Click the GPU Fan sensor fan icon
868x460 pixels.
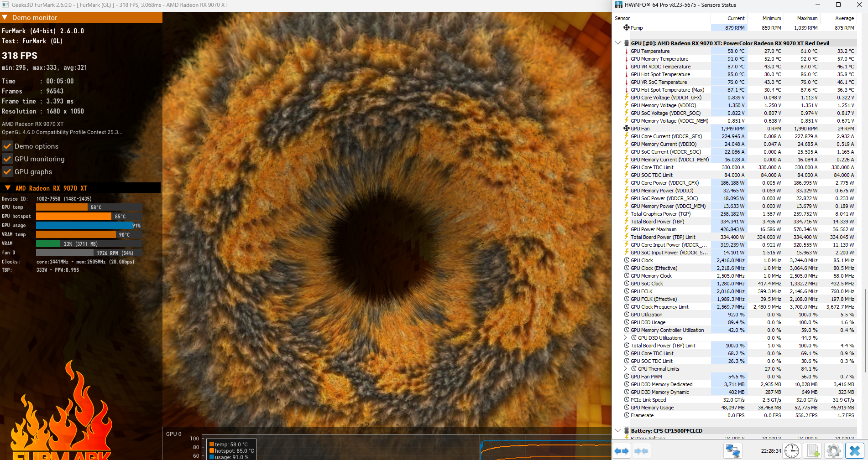627,129
